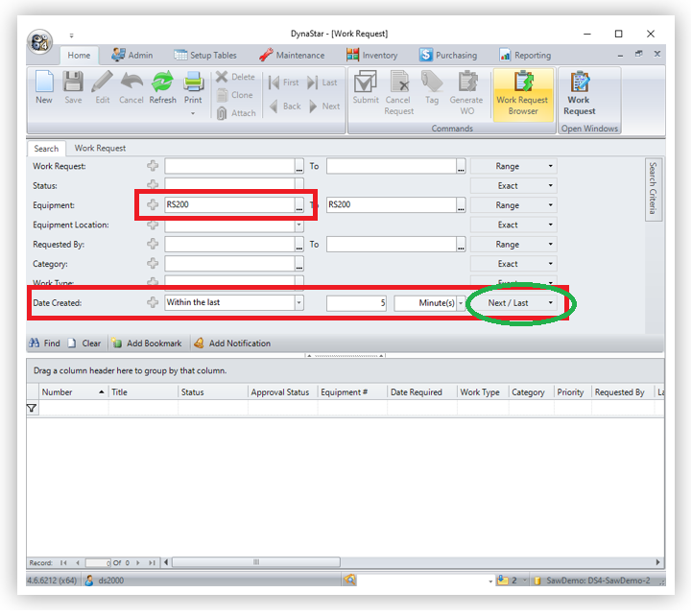Toggle sort on Number column header
Image resolution: width=692 pixels, height=616 pixels.
click(73, 392)
